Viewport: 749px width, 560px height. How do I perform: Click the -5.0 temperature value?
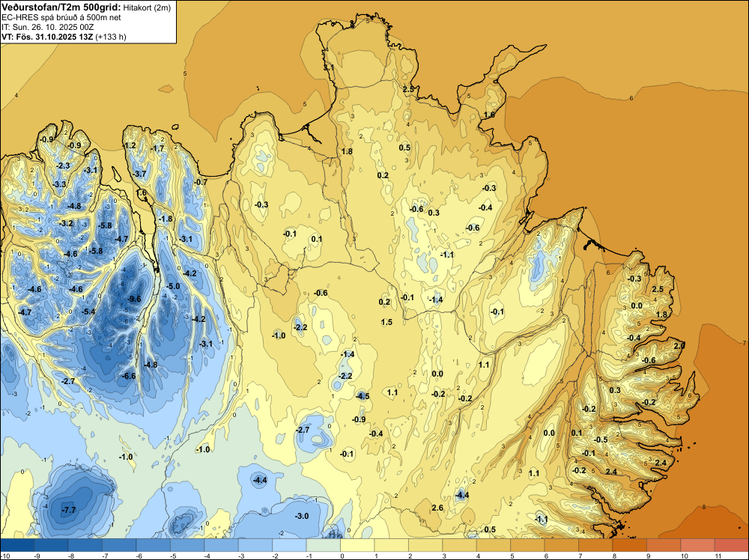click(x=173, y=287)
